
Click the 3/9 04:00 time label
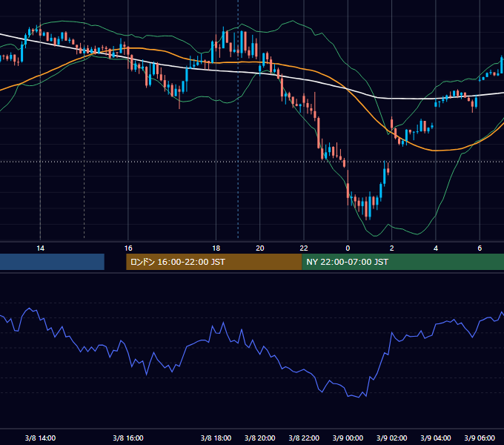coord(436,438)
